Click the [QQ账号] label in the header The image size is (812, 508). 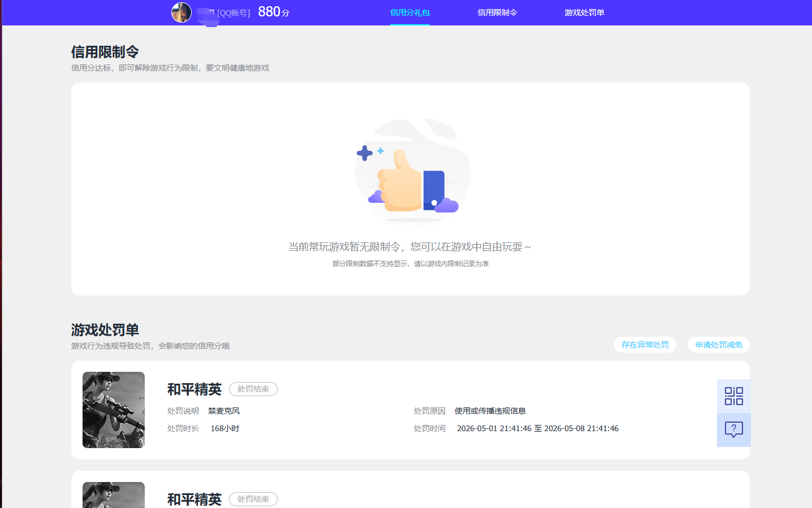(234, 13)
